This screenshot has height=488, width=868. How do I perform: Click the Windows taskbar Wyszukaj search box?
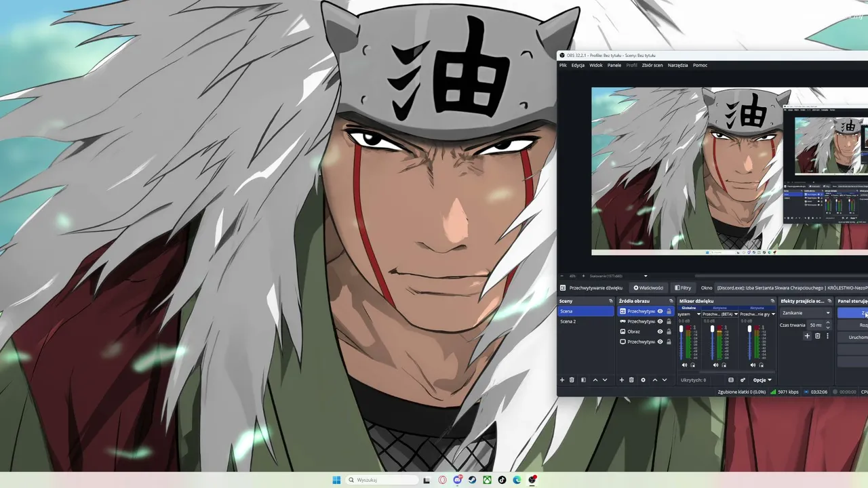coord(382,480)
